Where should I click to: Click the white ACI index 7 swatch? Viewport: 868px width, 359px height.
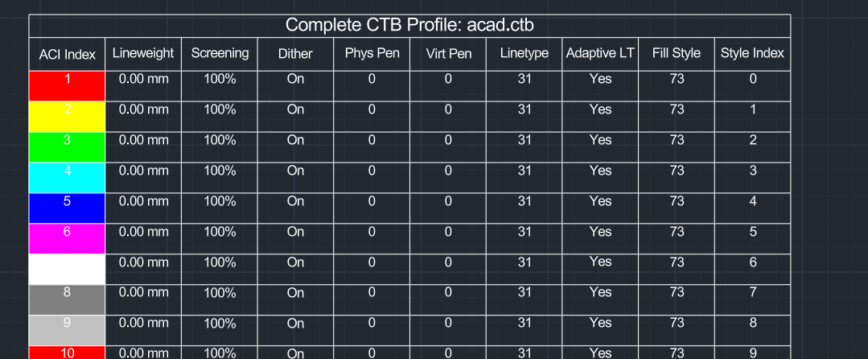(x=67, y=269)
